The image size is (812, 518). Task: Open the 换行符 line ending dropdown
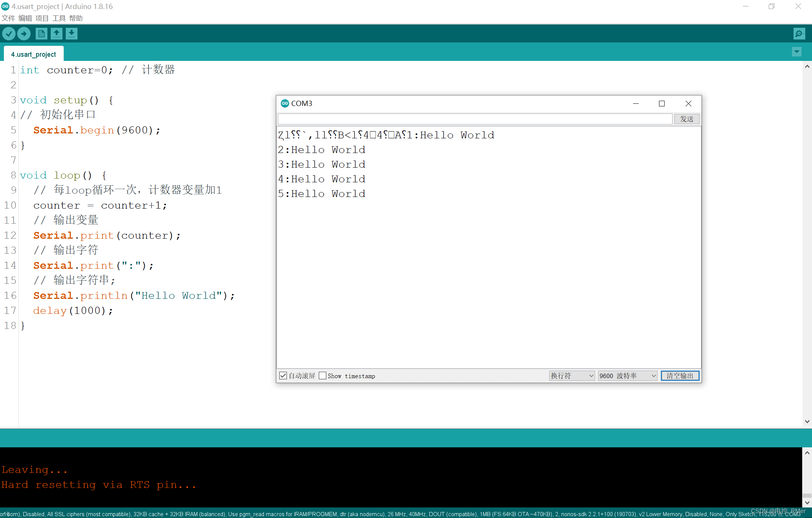tap(571, 376)
